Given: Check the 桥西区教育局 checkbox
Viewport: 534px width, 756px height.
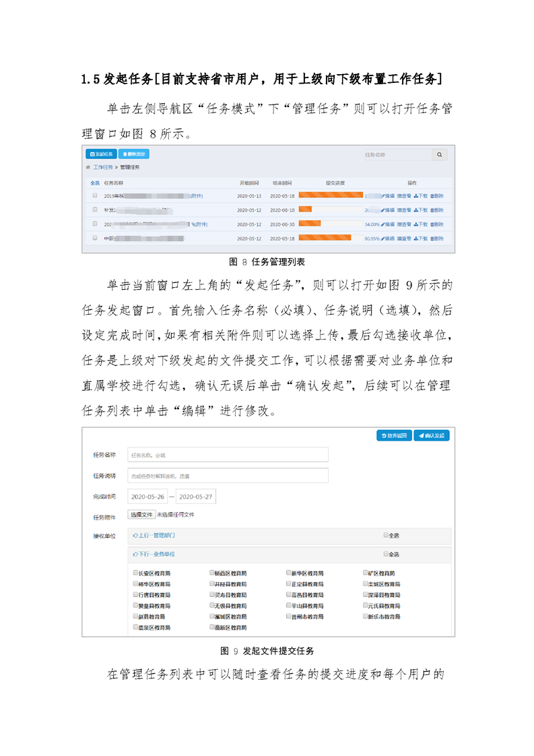Looking at the screenshot, I should pyautogui.click(x=211, y=573).
